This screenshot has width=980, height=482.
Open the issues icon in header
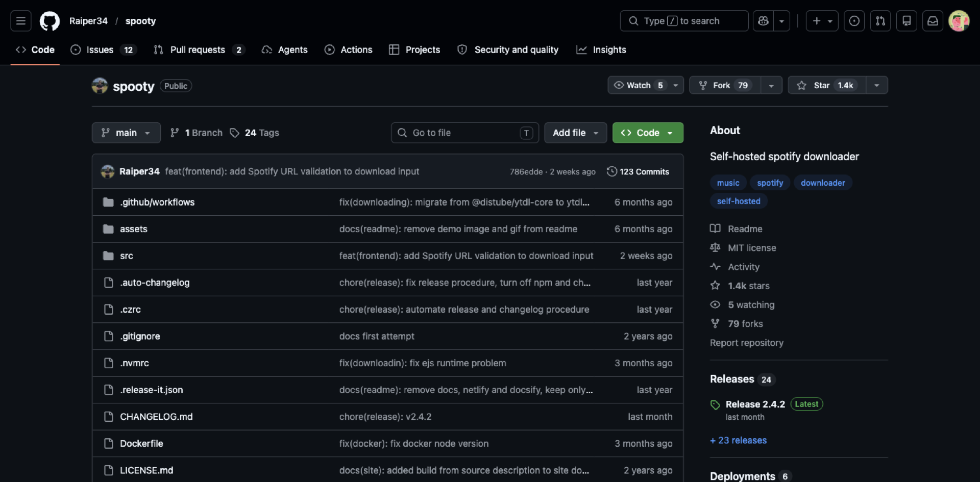[x=854, y=21]
